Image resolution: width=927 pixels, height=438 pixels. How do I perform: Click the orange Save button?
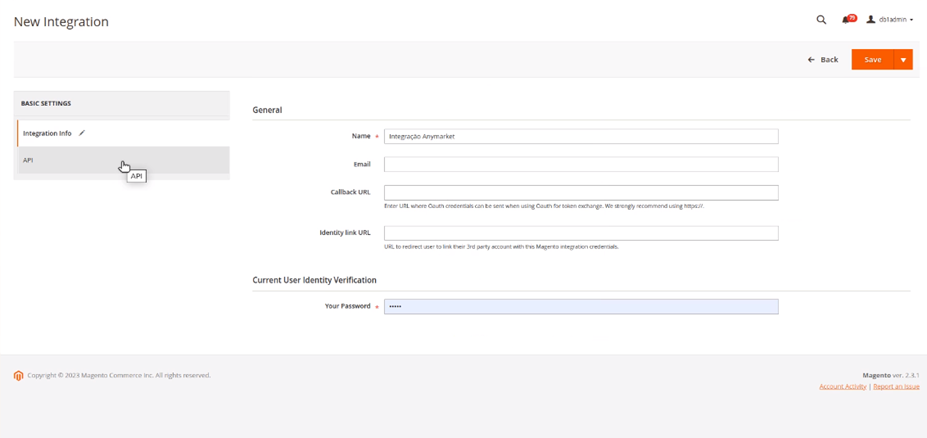pos(873,60)
